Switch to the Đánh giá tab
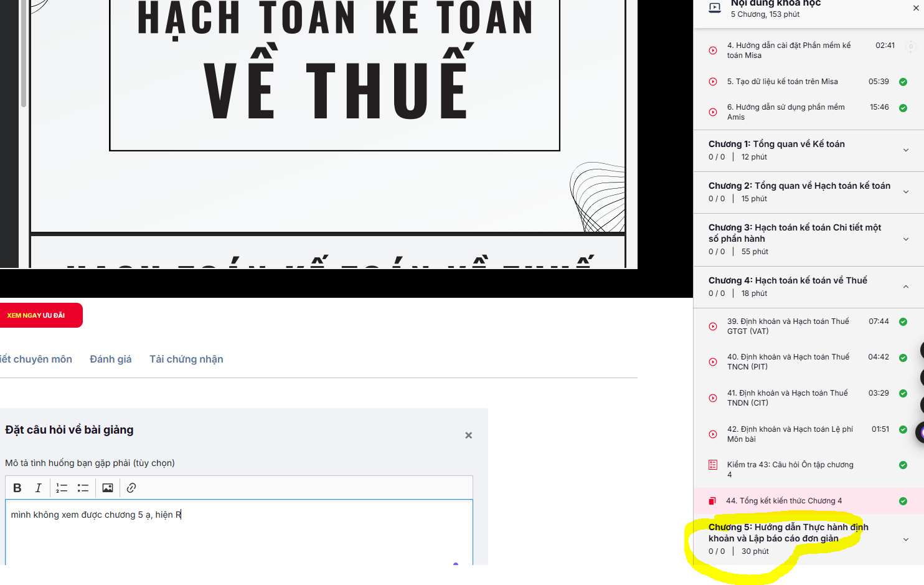The image size is (924, 585). tap(111, 359)
